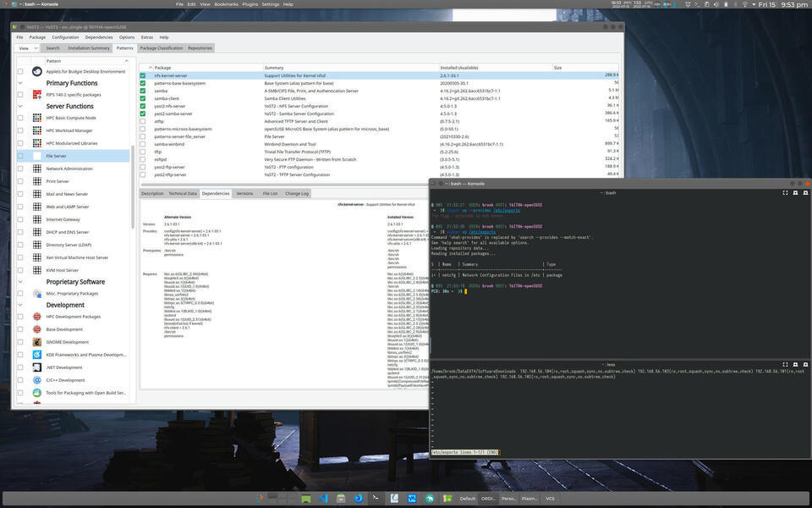Check the vsftpd package checkbox
This screenshot has height=508, width=812.
(143, 160)
